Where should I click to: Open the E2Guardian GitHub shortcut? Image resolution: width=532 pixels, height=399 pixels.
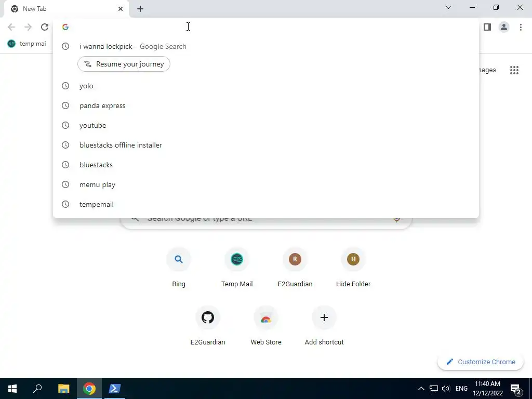(208, 326)
